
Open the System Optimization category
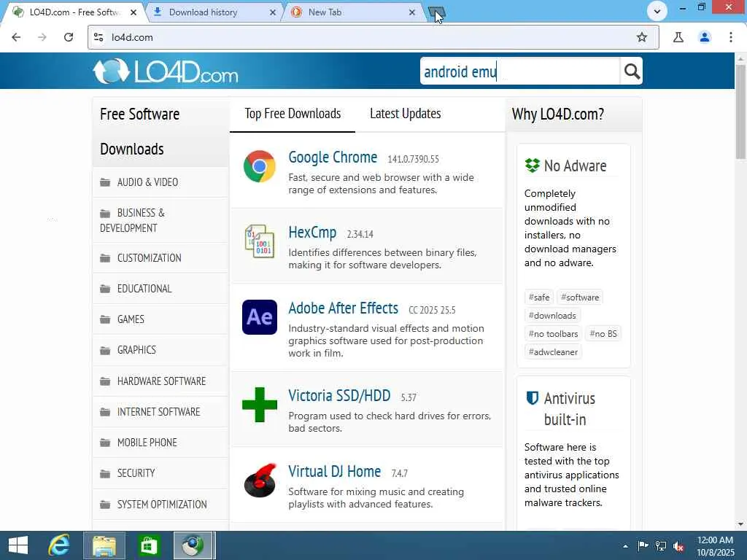(160, 505)
